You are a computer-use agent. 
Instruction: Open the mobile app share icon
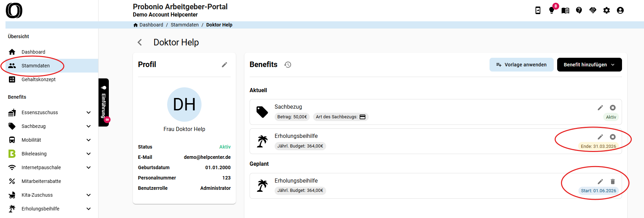coord(538,10)
